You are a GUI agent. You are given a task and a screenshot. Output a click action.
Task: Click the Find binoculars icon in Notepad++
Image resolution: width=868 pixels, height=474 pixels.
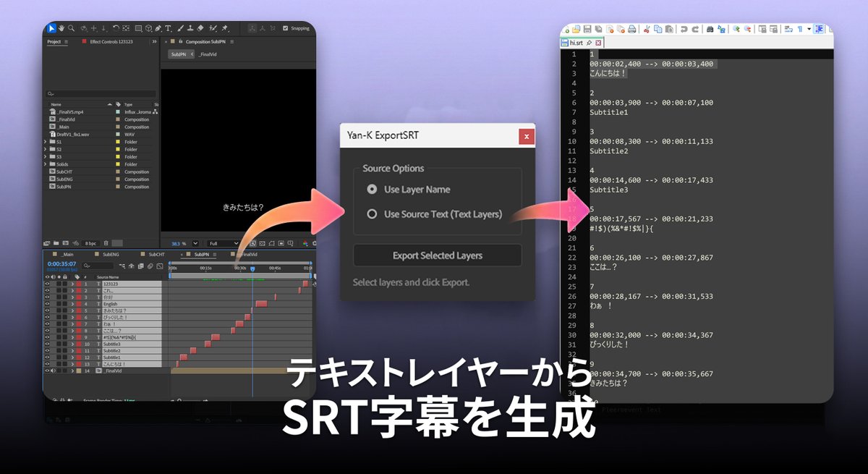pyautogui.click(x=710, y=29)
